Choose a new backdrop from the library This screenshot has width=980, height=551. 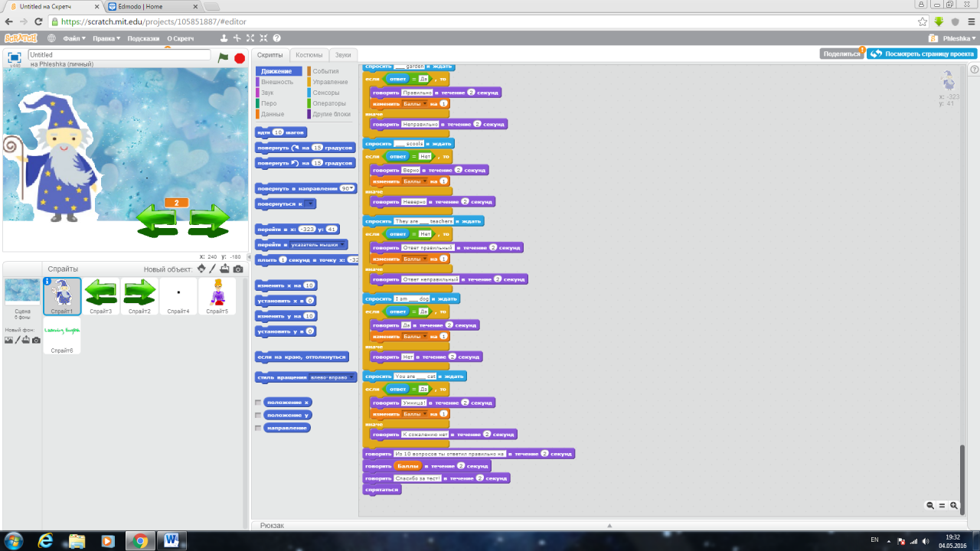[x=8, y=340]
